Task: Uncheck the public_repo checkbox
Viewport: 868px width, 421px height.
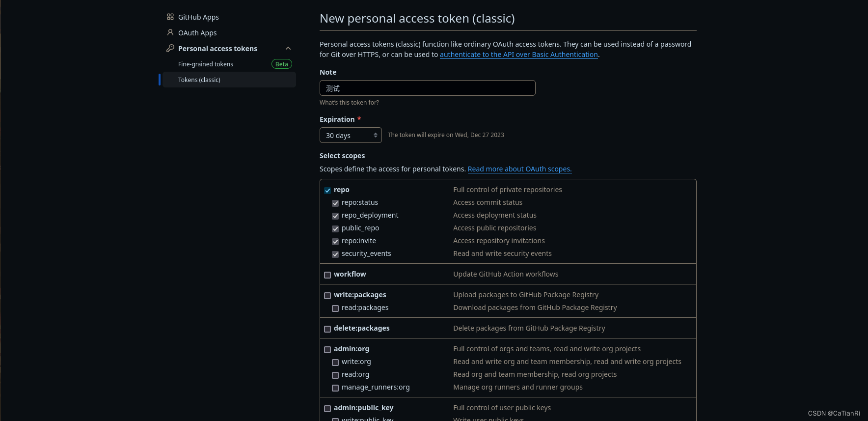Action: pos(335,228)
